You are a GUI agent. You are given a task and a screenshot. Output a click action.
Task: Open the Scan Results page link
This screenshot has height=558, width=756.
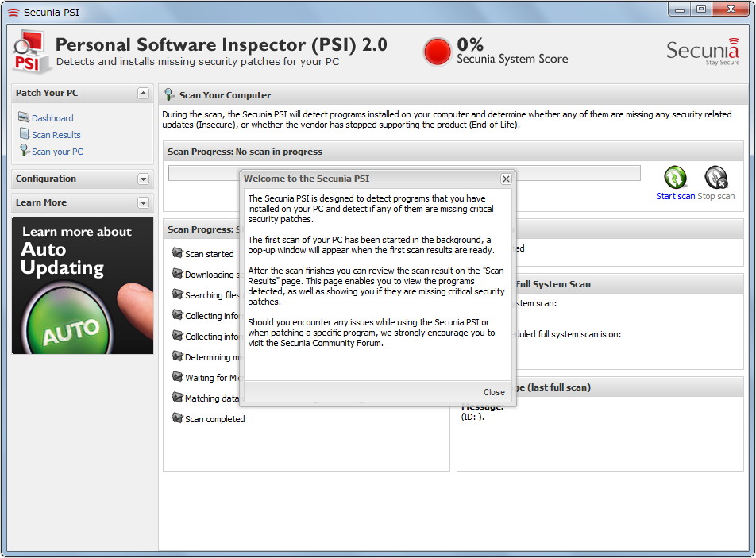56,135
